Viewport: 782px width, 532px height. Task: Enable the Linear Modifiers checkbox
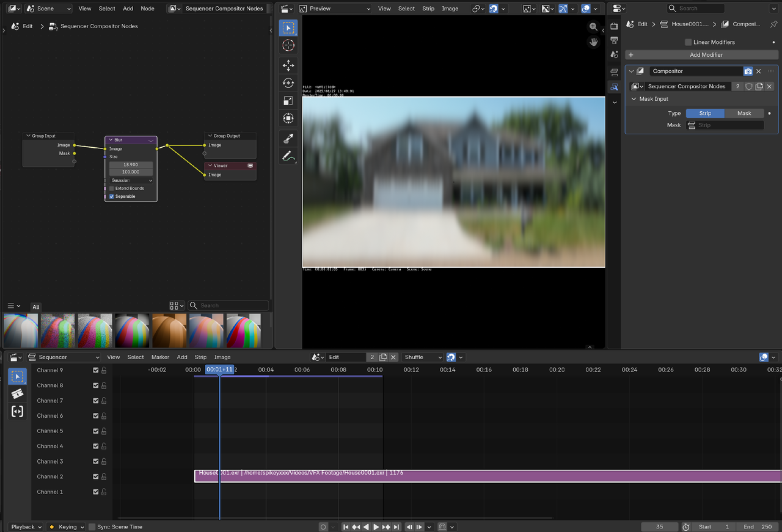pos(688,42)
